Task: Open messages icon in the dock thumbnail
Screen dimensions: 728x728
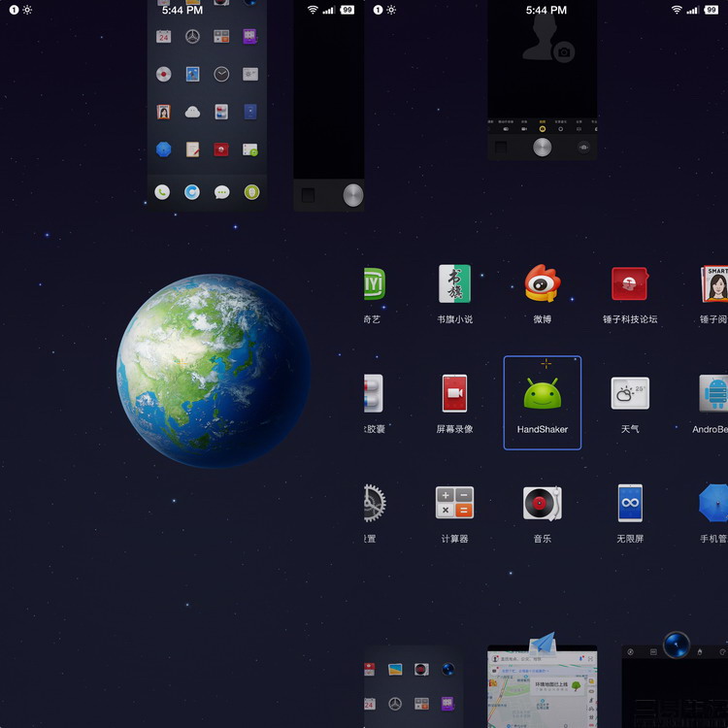Action: (x=221, y=192)
